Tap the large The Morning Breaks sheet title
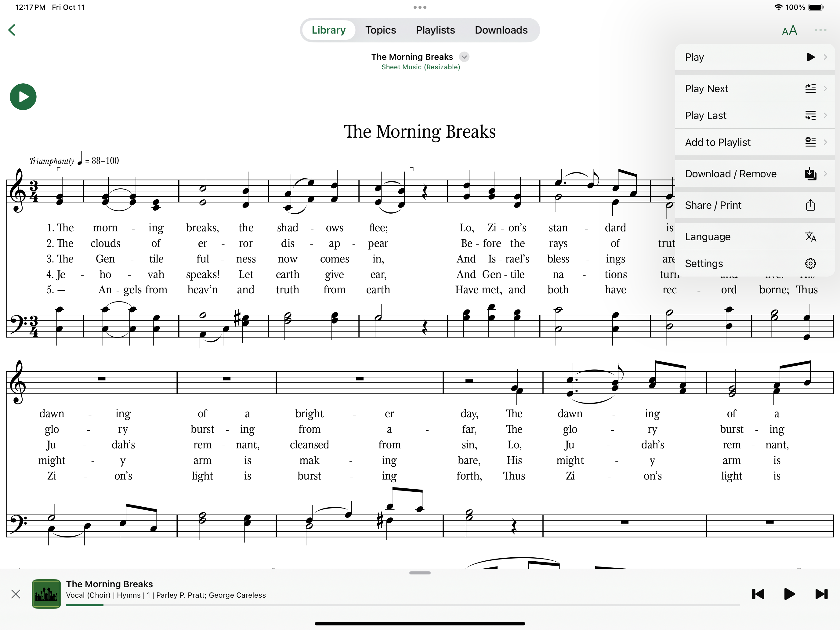This screenshot has width=840, height=630. [420, 132]
